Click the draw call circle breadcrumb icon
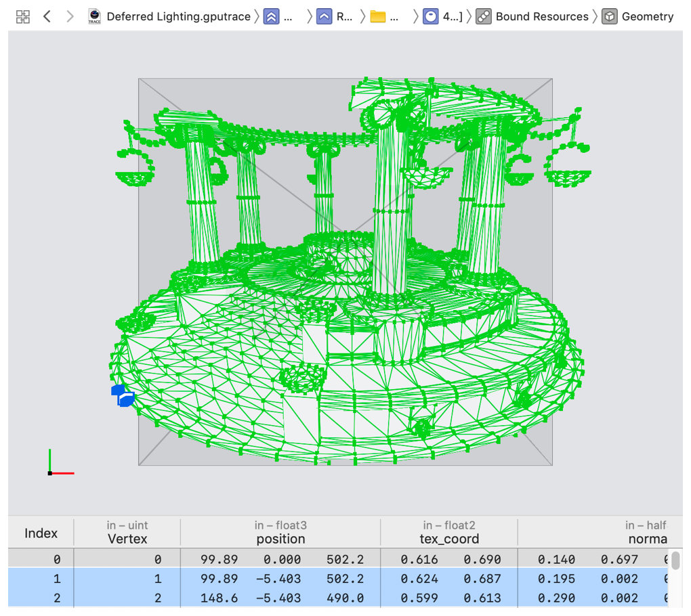This screenshot has width=691, height=616. coord(431,17)
